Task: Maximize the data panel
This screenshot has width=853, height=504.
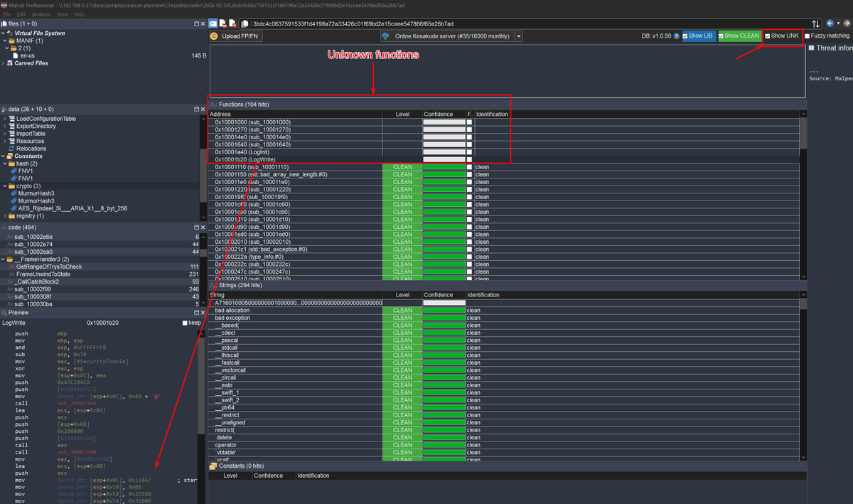Action: pyautogui.click(x=196, y=109)
